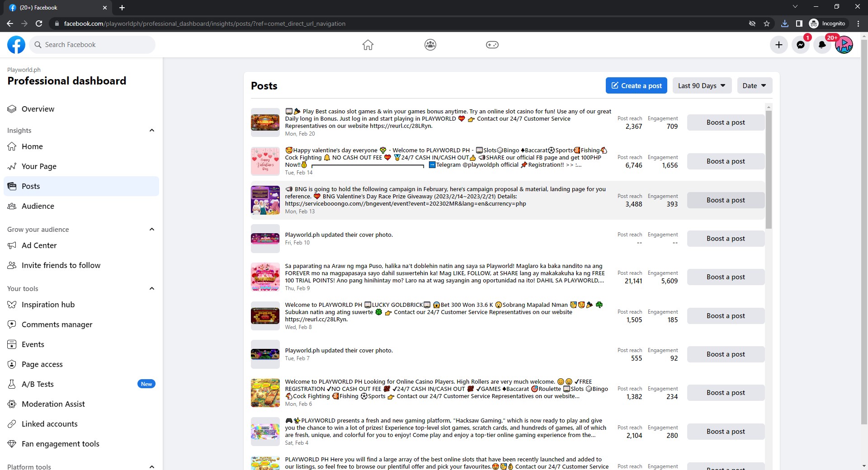Bookmark this page with star icon
Screen dimensions: 868x470
click(x=767, y=23)
